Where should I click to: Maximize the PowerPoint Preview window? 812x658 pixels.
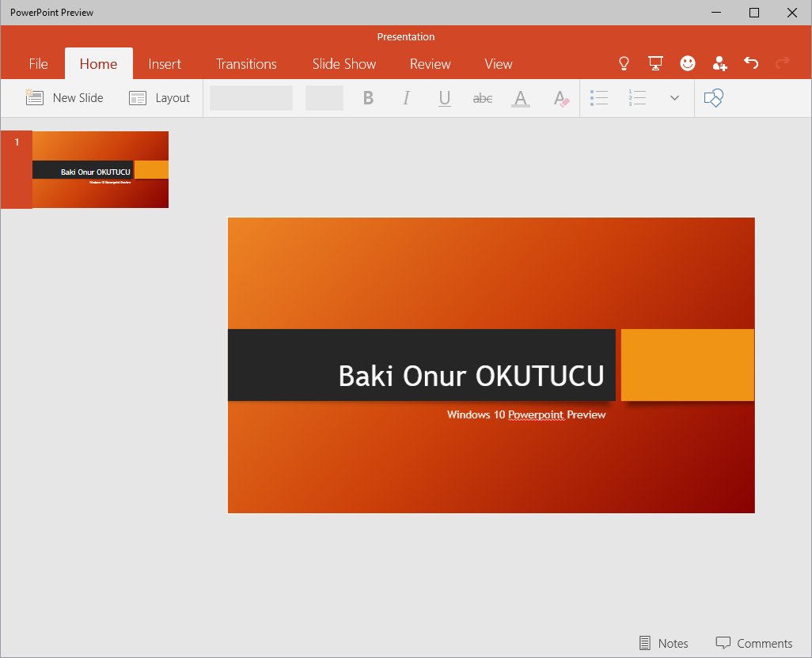pos(754,13)
